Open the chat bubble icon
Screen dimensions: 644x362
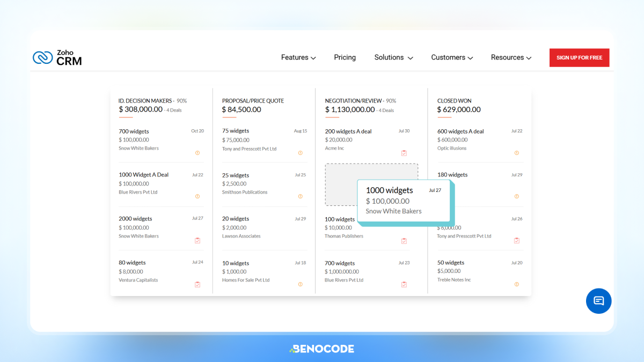point(598,301)
